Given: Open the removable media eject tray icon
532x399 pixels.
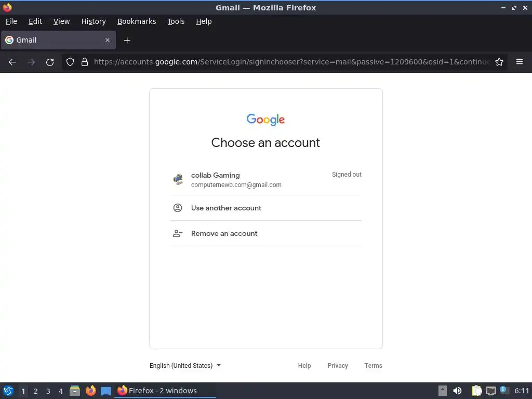Looking at the screenshot, I should tap(443, 391).
